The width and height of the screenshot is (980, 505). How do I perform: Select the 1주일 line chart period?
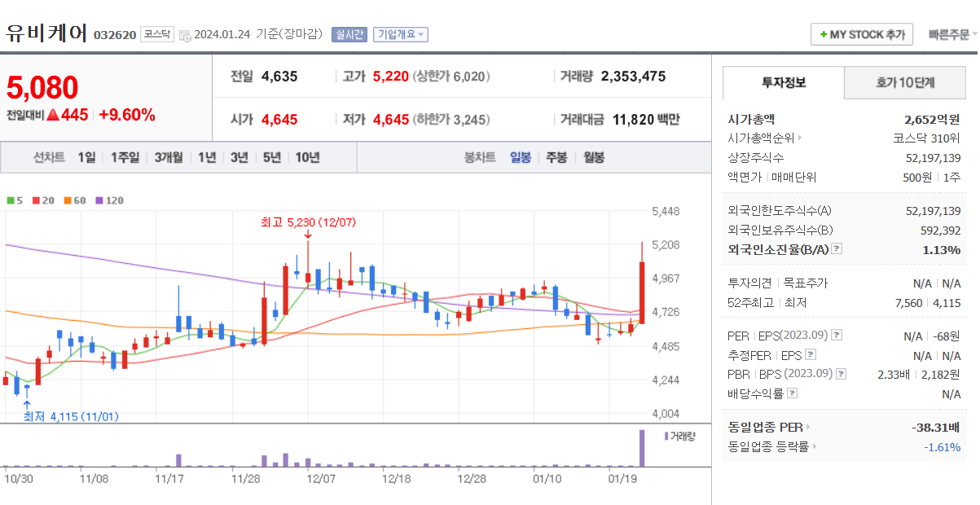(125, 157)
